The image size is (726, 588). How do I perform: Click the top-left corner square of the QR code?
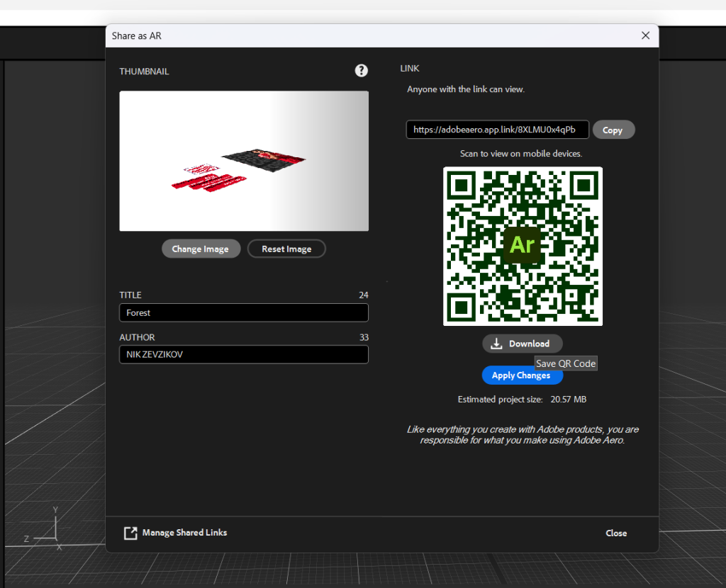(462, 186)
